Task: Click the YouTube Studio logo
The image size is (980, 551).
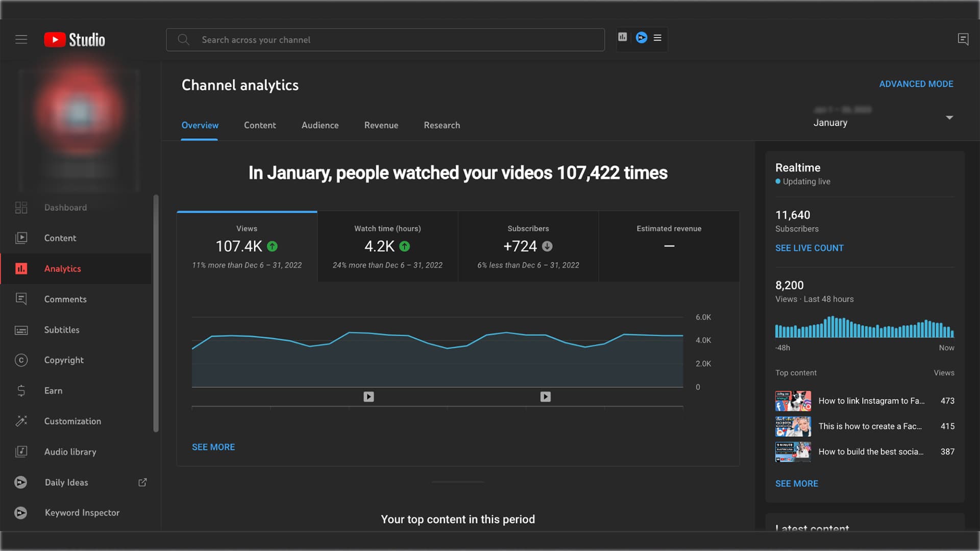Action: pyautogui.click(x=75, y=40)
